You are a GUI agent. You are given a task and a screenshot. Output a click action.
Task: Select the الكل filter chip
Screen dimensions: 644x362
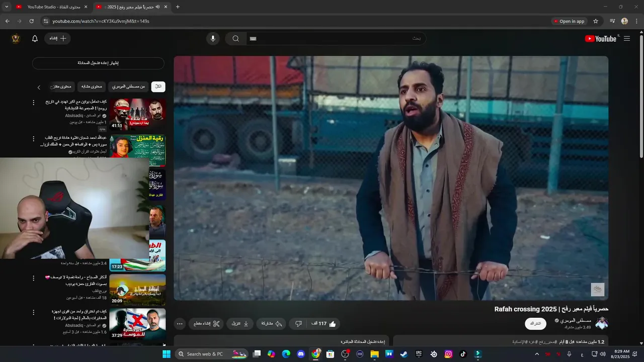point(158,86)
